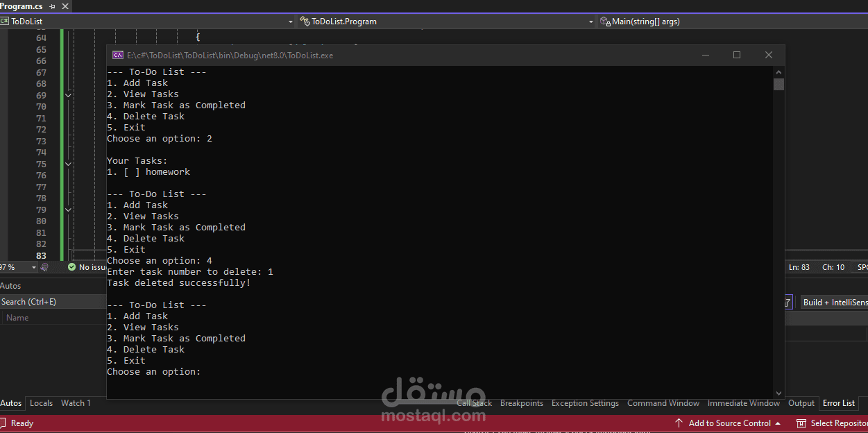Click the 'Your Tasks:' console line
The height and width of the screenshot is (433, 868).
click(x=137, y=161)
